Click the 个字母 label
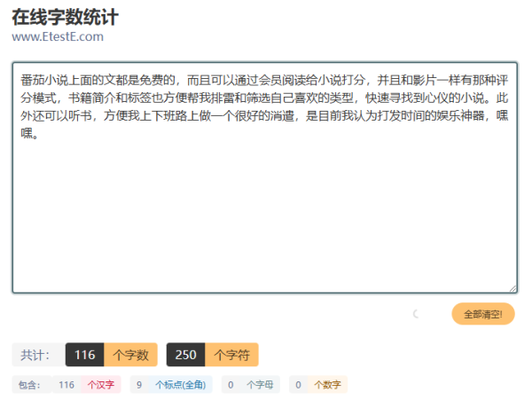The width and height of the screenshot is (532, 400). coord(260,385)
